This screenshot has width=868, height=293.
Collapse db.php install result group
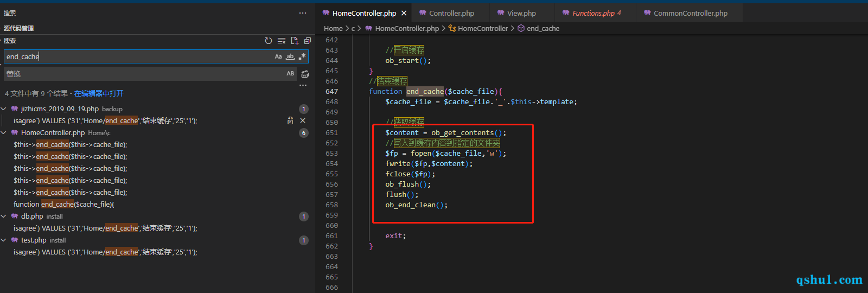pyautogui.click(x=4, y=216)
